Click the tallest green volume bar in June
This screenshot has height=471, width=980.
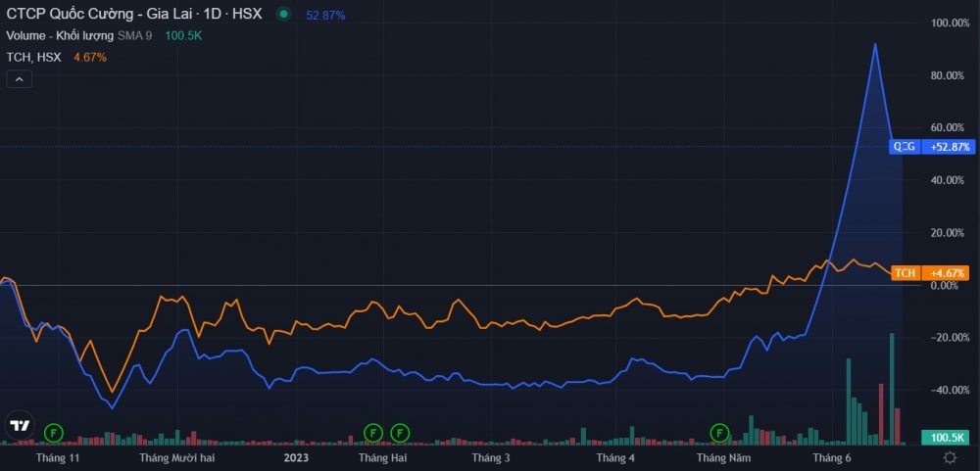(x=892, y=389)
